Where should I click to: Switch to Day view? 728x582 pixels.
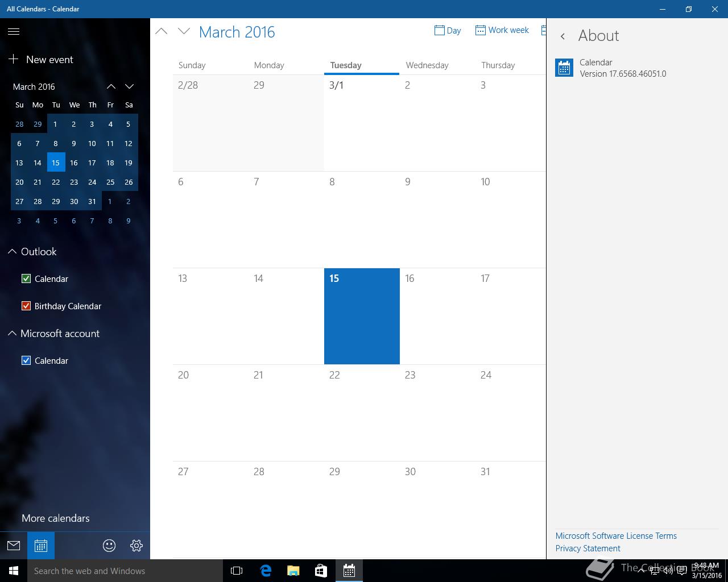pyautogui.click(x=448, y=30)
